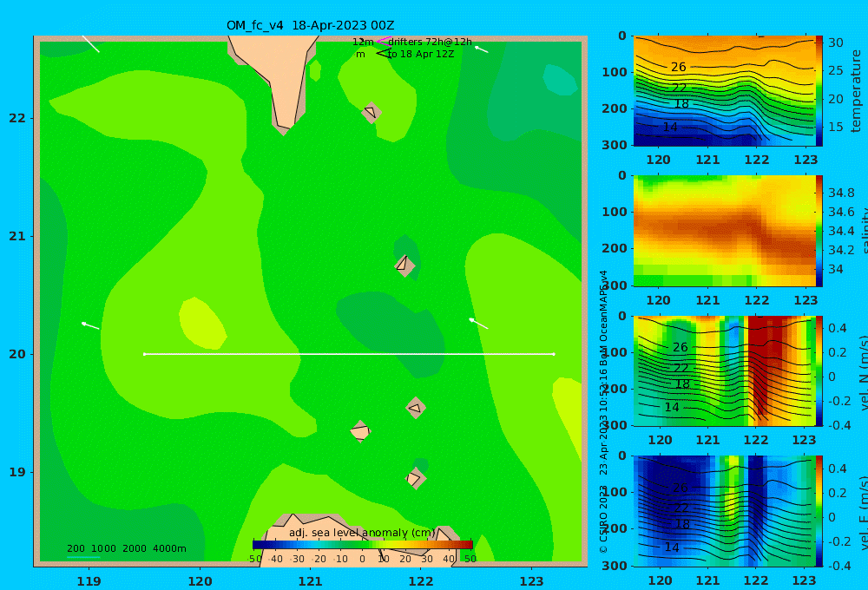
Task: Click the white current arrow east of the dark green eddy
Action: [478, 324]
